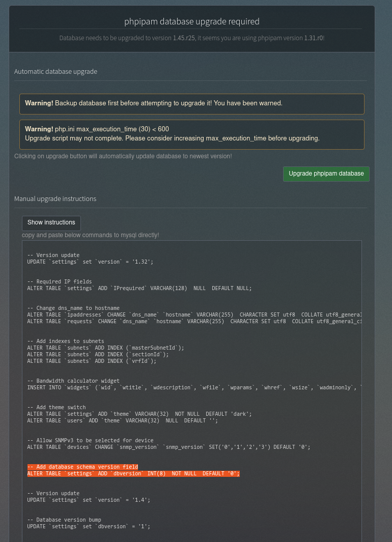The width and height of the screenshot is (392, 542).
Task: Click the copy and paste instructions text
Action: 89,235
